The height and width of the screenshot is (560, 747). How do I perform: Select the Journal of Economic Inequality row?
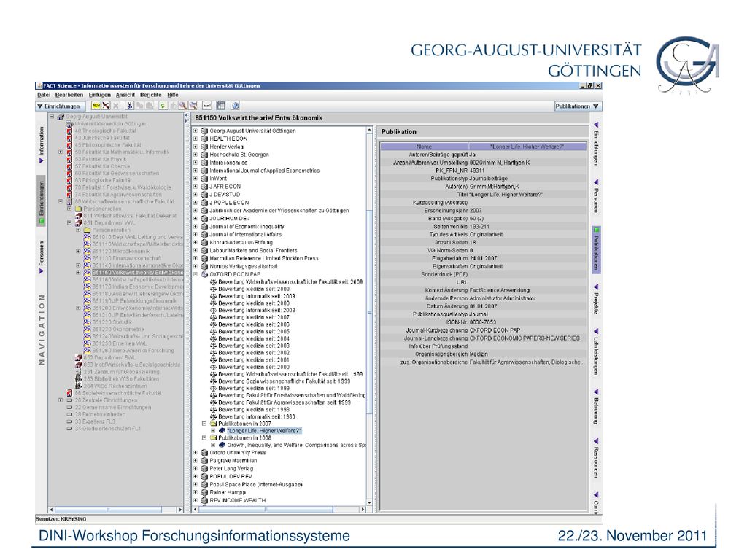[247, 226]
